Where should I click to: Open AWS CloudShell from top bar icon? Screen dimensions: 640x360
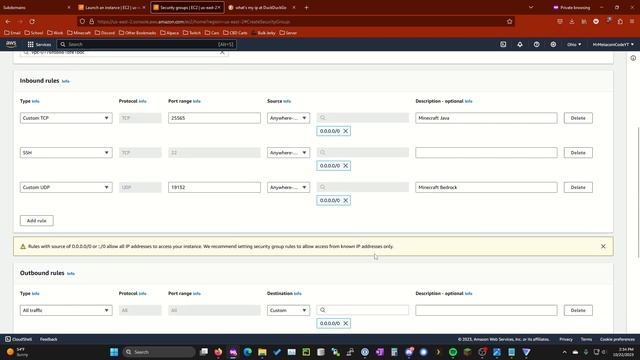(x=503, y=44)
